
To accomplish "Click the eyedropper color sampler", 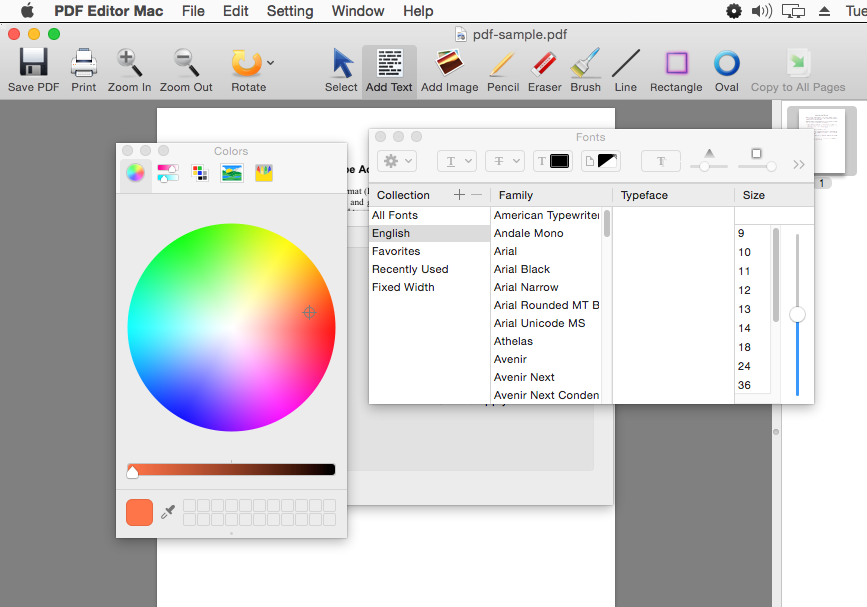I will (x=168, y=512).
